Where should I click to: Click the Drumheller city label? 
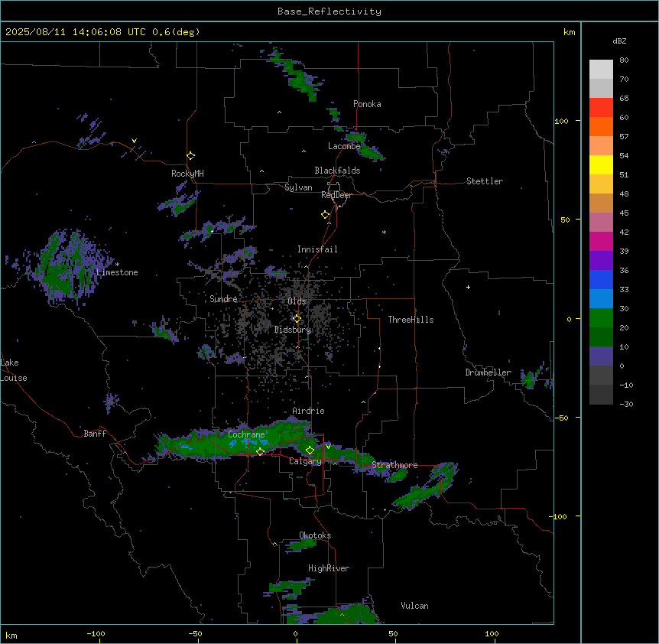point(488,372)
